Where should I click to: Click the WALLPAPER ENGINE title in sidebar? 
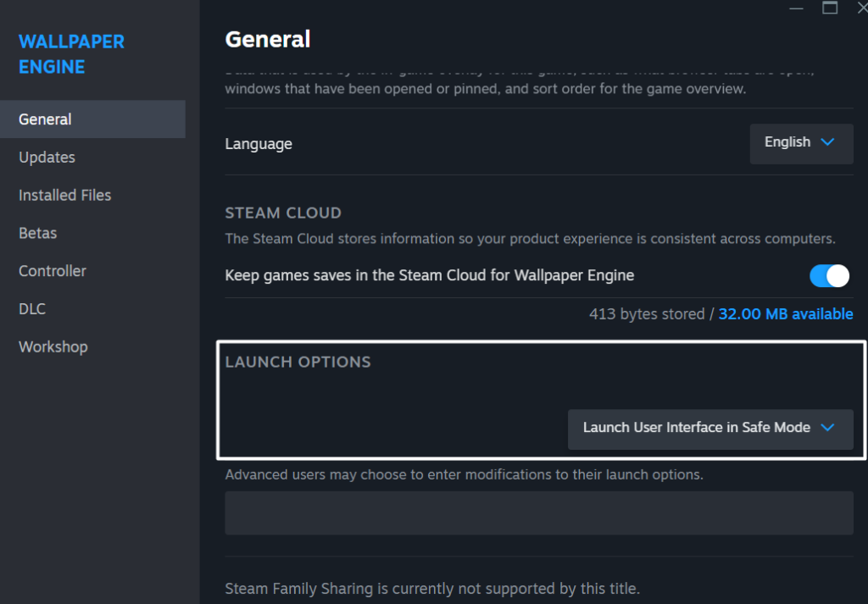tap(71, 54)
